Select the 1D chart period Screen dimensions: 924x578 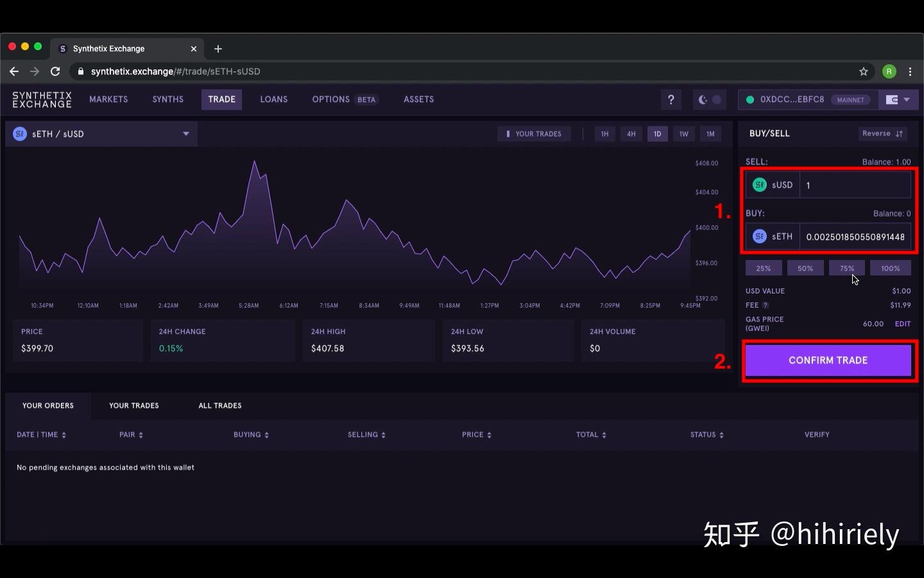[x=658, y=134]
